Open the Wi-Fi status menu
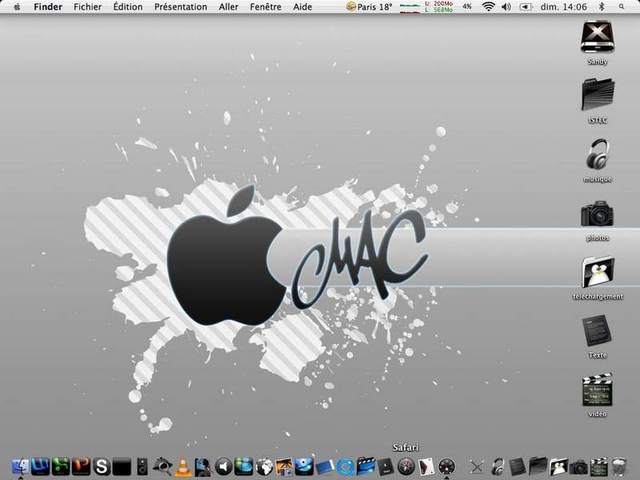This screenshot has width=640, height=480. 488,7
